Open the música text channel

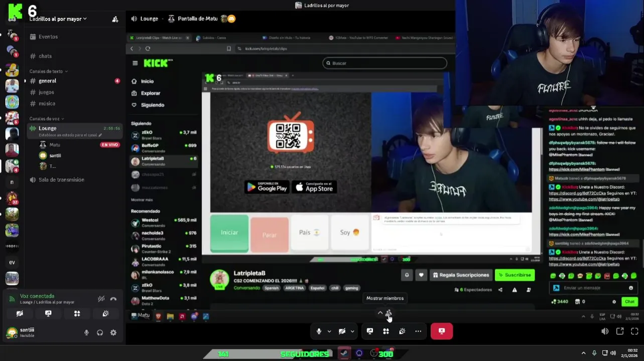coord(47,104)
